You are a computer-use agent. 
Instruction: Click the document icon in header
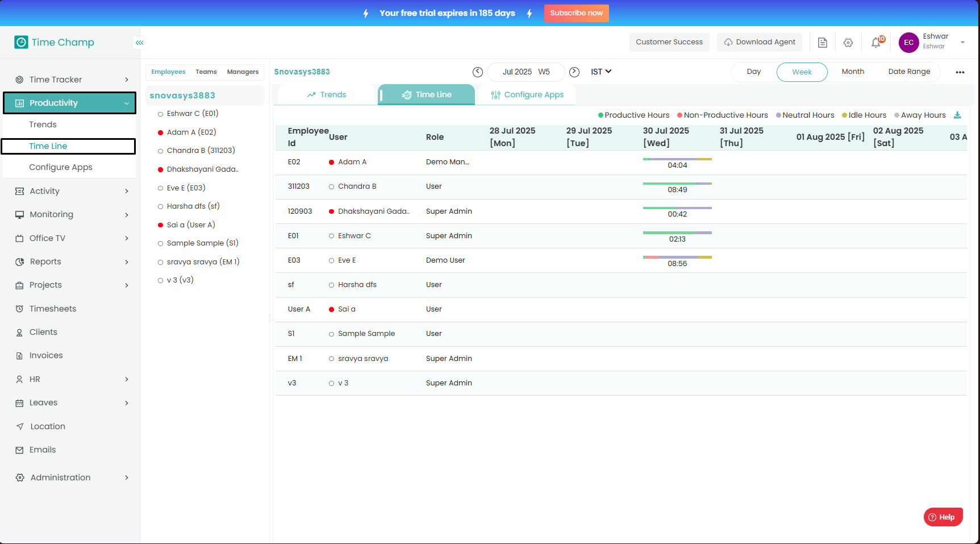click(x=822, y=43)
